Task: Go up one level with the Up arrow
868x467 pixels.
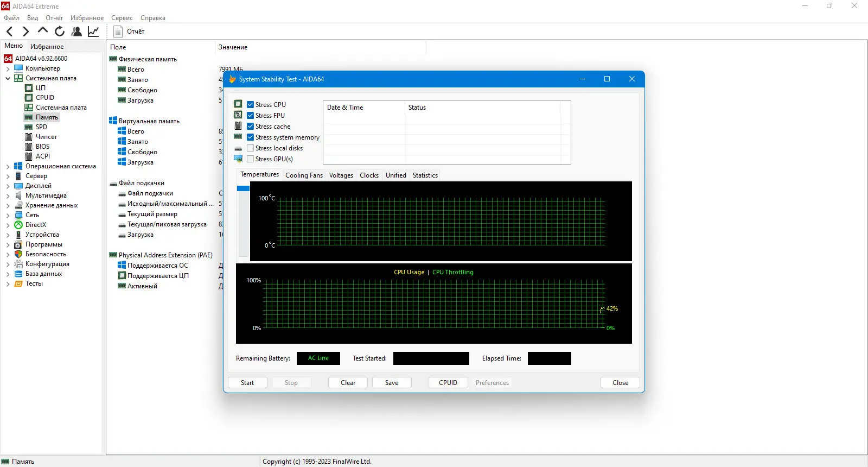Action: point(42,31)
